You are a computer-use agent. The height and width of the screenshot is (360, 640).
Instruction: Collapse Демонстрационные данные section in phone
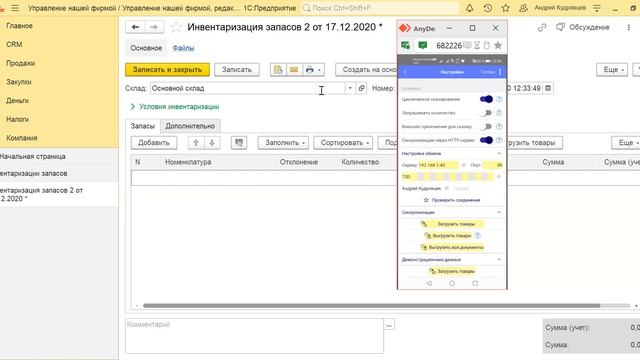coord(499,260)
